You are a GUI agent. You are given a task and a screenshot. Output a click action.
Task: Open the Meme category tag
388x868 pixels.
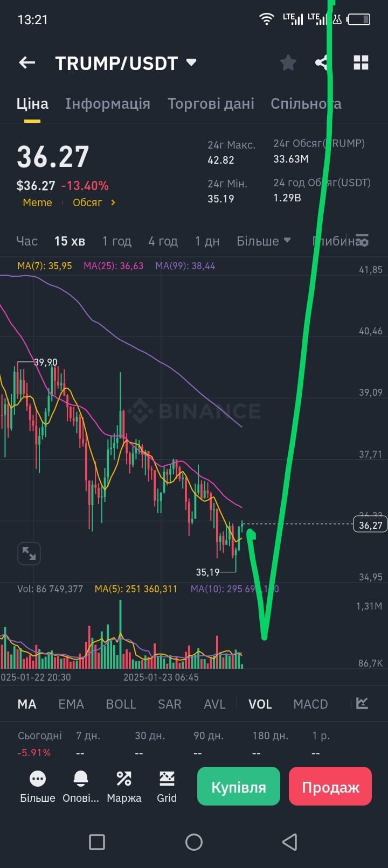[x=37, y=202]
